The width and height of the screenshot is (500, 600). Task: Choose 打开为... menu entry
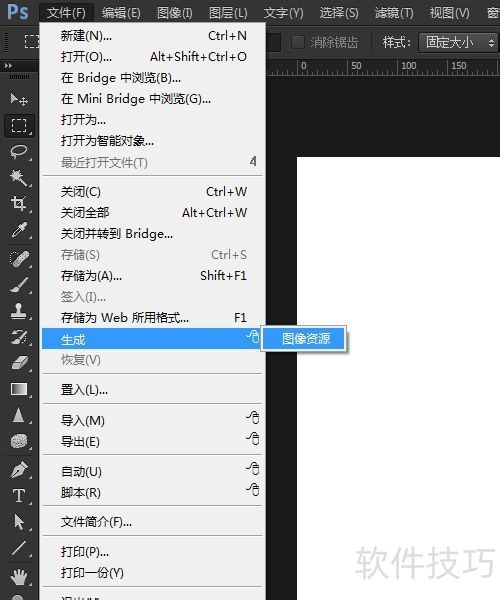tap(152, 120)
